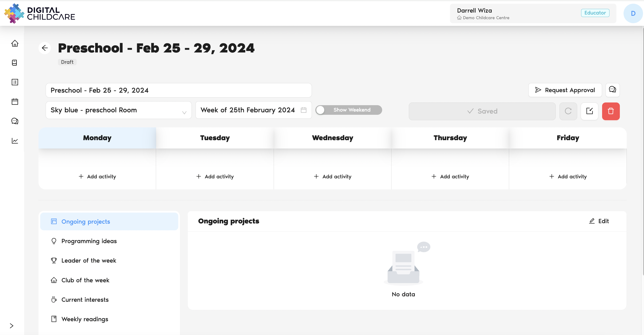Open the analytics chart sidebar icon
This screenshot has width=644, height=335.
click(15, 141)
